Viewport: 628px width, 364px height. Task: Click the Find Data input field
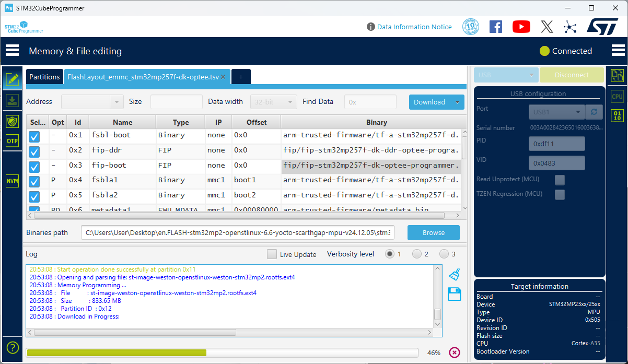(x=370, y=102)
